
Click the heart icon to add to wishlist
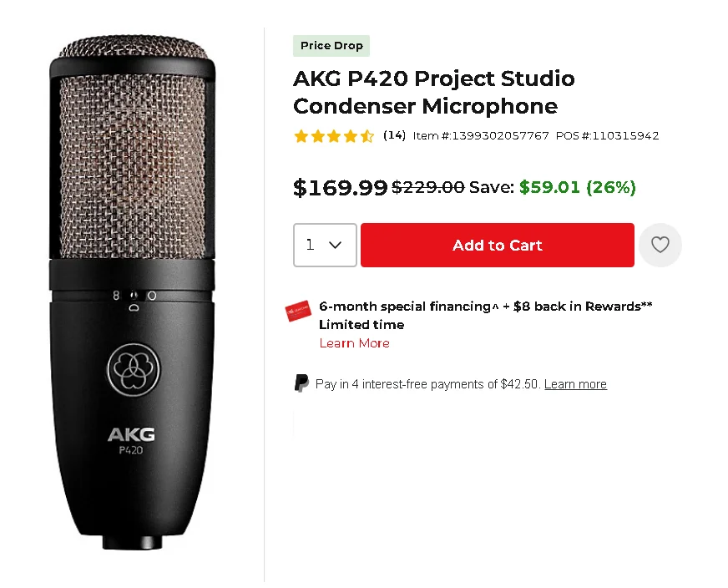click(x=660, y=245)
